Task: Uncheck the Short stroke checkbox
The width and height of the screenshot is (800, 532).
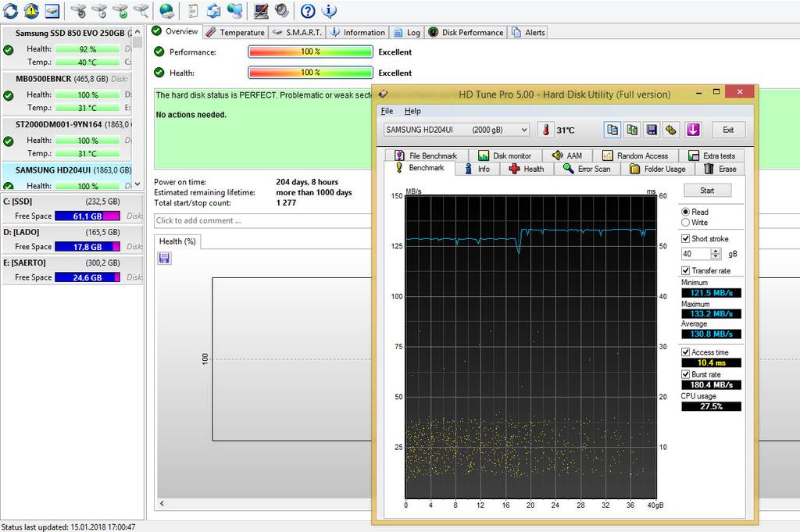Action: (685, 239)
